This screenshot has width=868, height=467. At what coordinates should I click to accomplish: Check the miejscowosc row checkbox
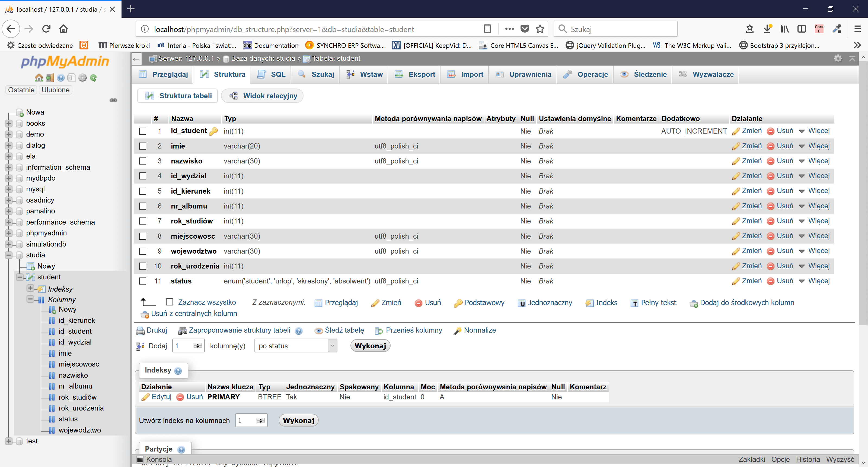(142, 236)
